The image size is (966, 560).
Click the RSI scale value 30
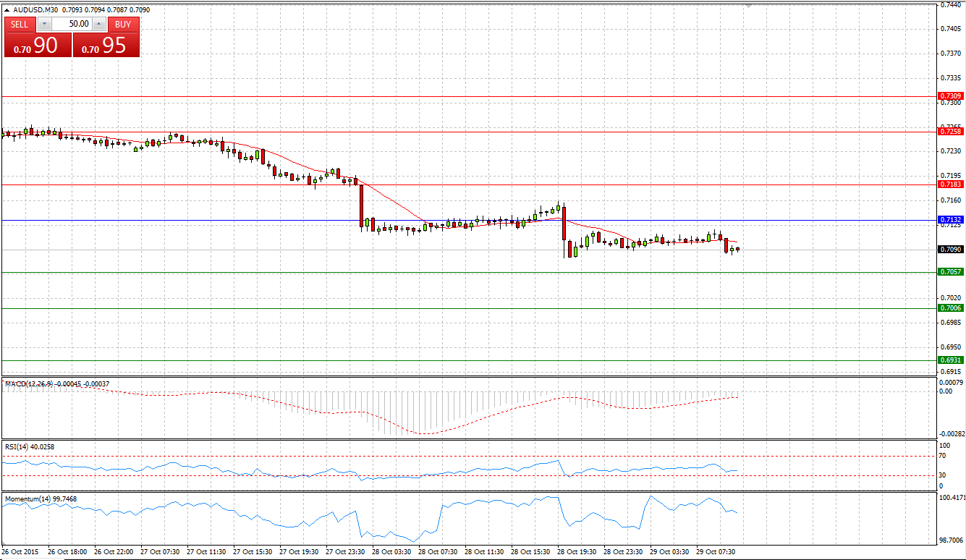(943, 475)
